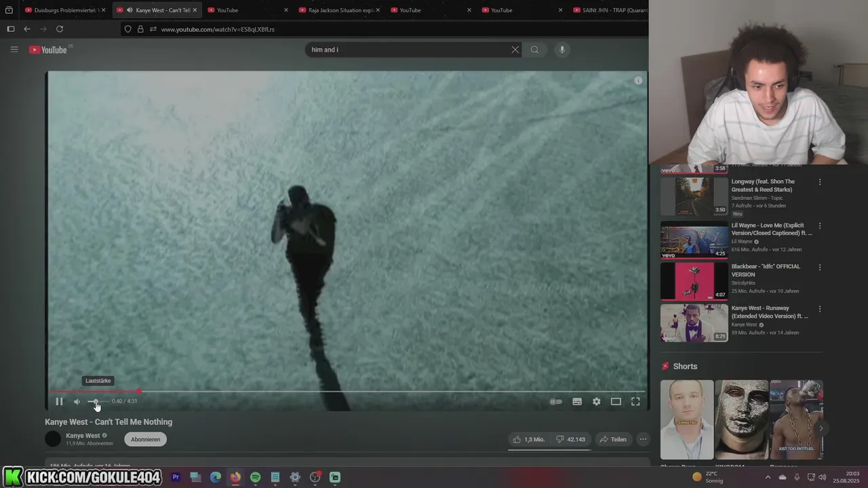Open Longway feat. Shon The Greatest thumbnail
This screenshot has height=488, width=868.
(x=694, y=197)
